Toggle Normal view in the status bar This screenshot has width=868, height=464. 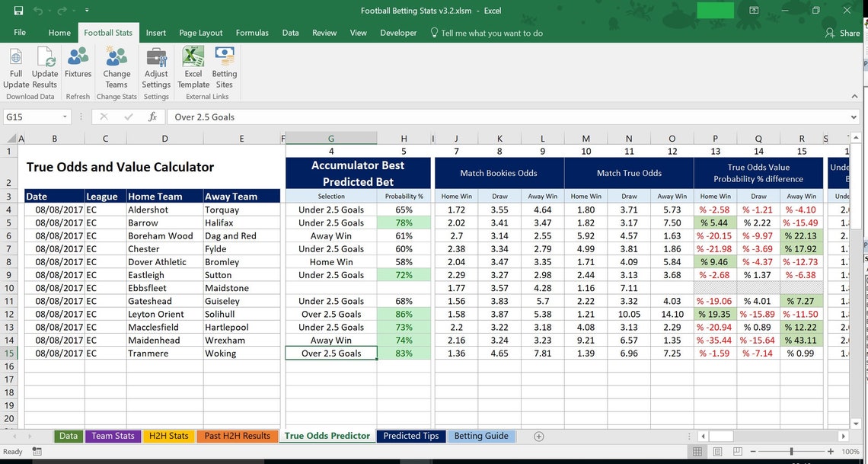(x=697, y=451)
